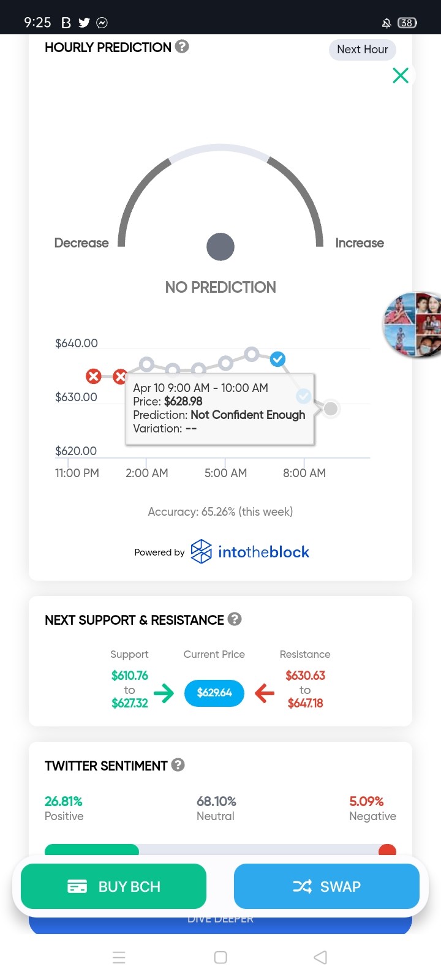This screenshot has width=441, height=980.
Task: Tap the red resistance arrow icon
Action: point(265,693)
